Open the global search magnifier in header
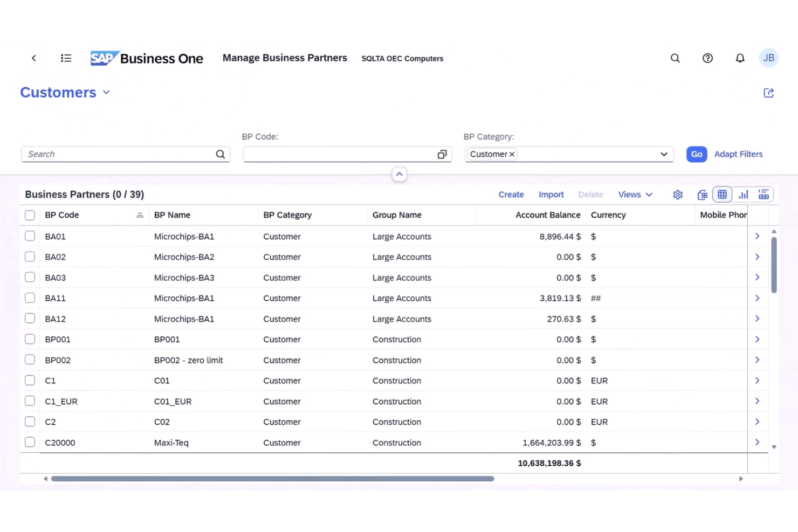The image size is (798, 532). pyautogui.click(x=675, y=58)
